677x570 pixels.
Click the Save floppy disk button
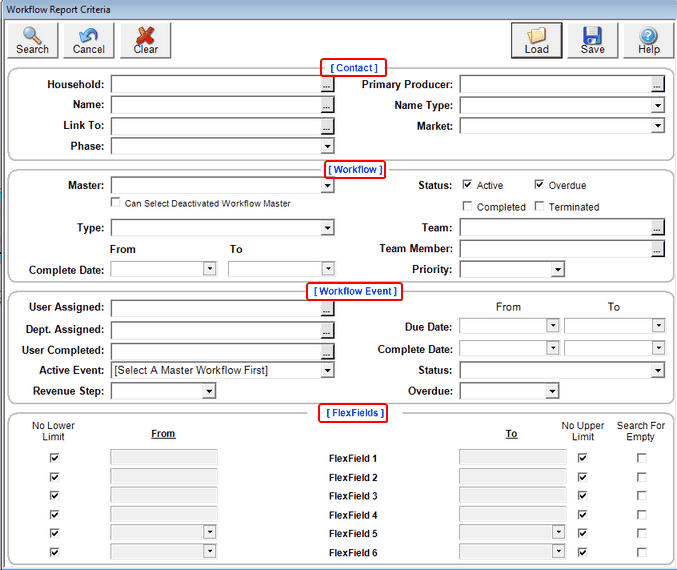[592, 40]
